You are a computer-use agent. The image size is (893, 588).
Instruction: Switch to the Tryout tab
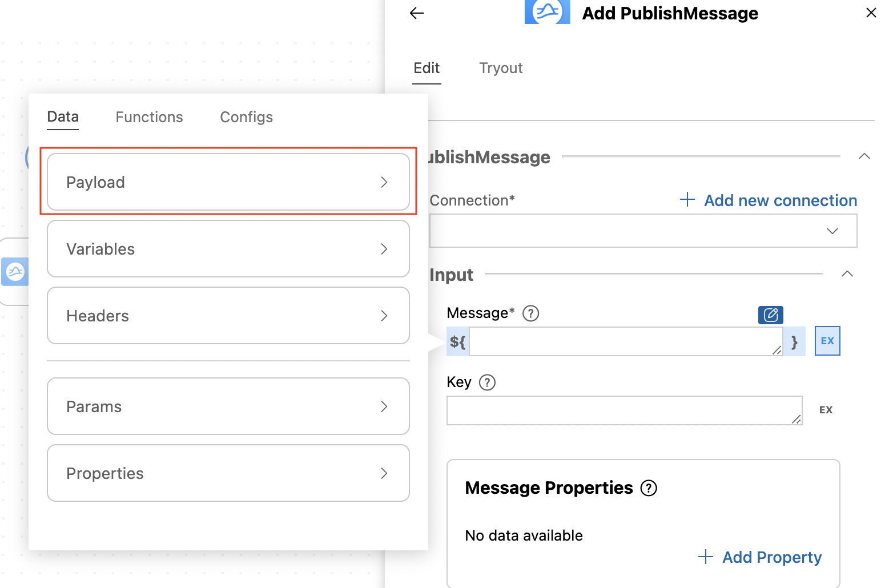pyautogui.click(x=501, y=68)
